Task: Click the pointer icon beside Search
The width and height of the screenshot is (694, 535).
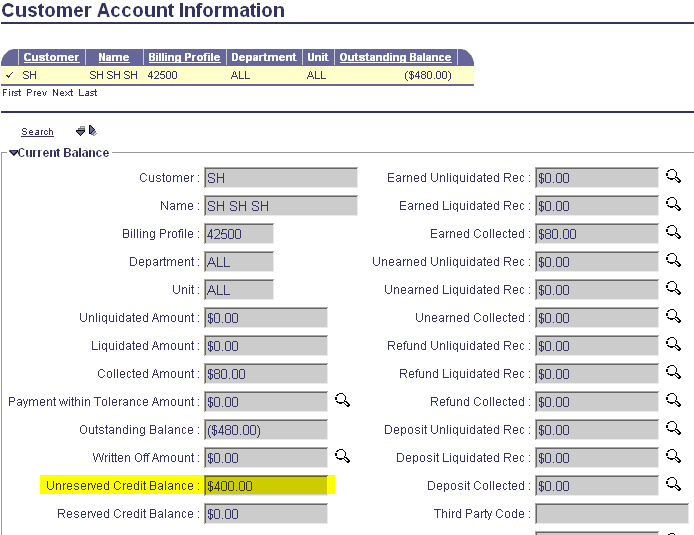Action: [93, 131]
